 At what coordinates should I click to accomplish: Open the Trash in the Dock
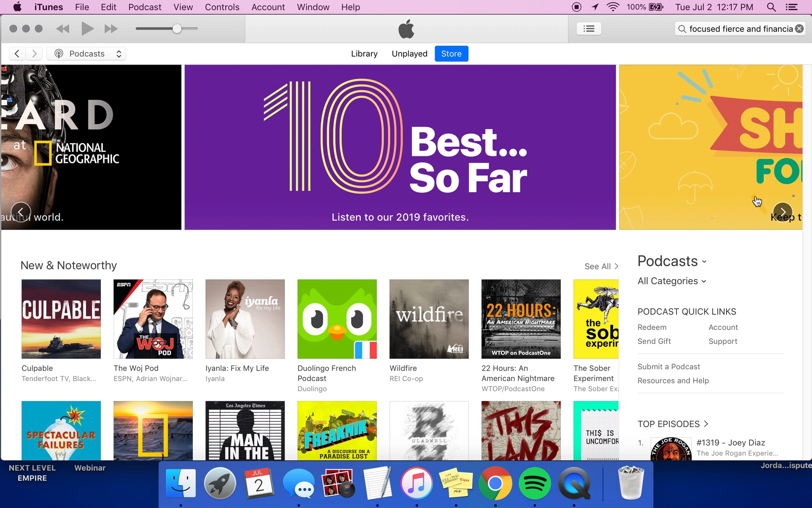click(631, 483)
